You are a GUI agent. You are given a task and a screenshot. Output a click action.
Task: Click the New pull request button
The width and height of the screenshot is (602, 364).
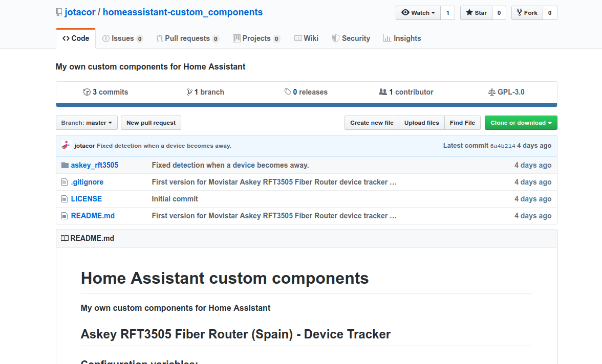tap(151, 123)
